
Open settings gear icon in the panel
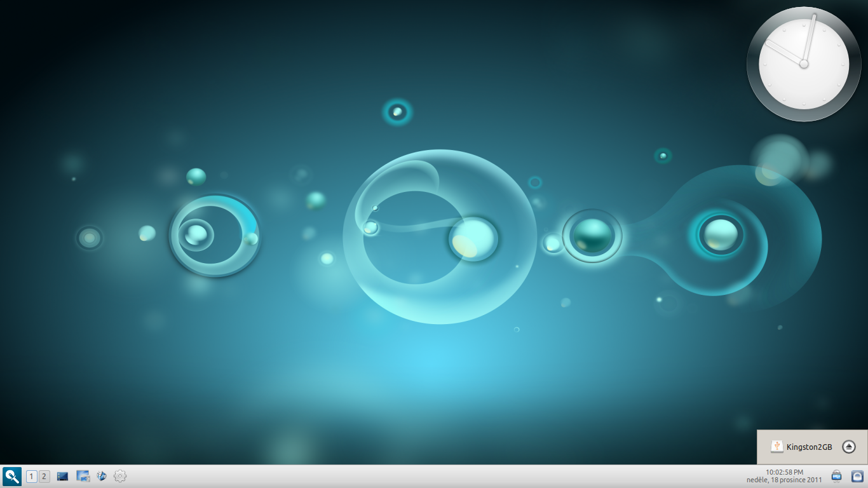[x=120, y=476]
